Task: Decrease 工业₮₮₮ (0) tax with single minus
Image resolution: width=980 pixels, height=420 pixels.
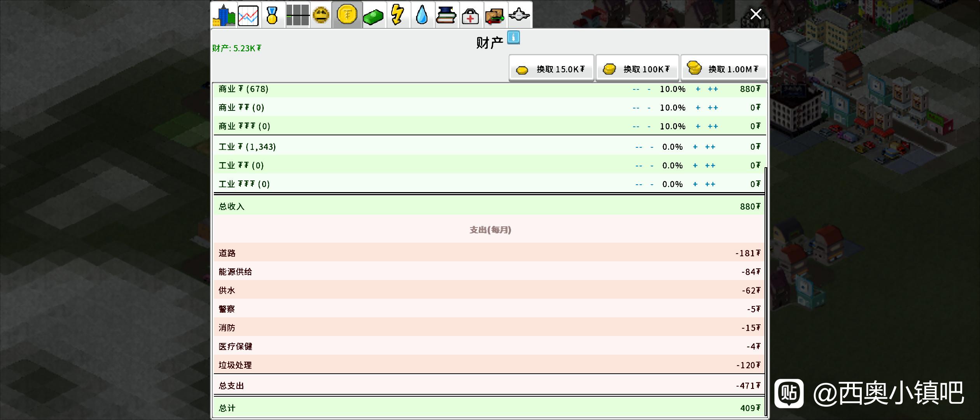Action: coord(652,184)
